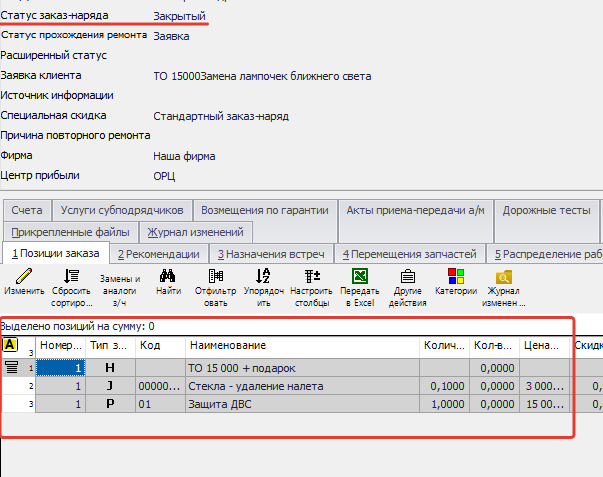Screen dimensions: 603x477
Task: Open Другие действия toolbar menu
Action: pos(407,276)
